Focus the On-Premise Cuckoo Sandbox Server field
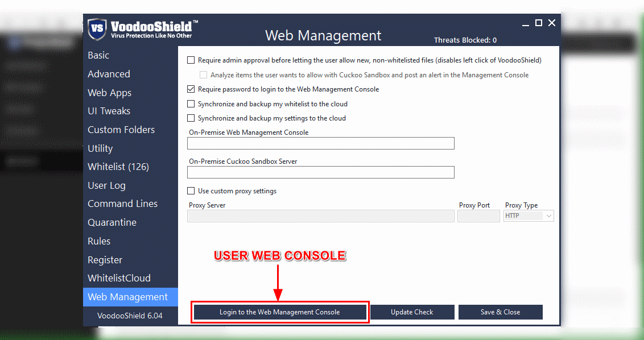The image size is (644, 340). (321, 172)
